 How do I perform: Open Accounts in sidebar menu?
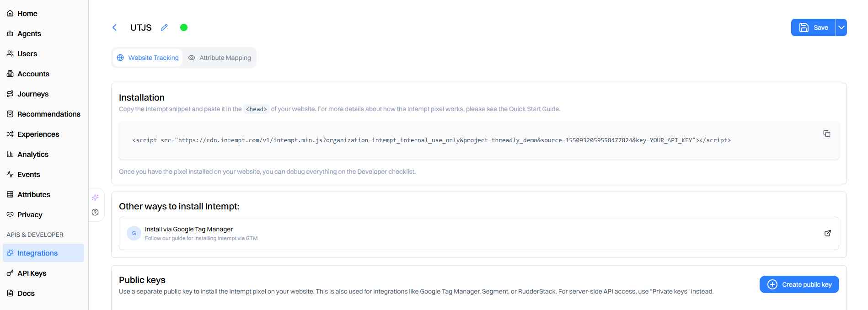[43, 74]
